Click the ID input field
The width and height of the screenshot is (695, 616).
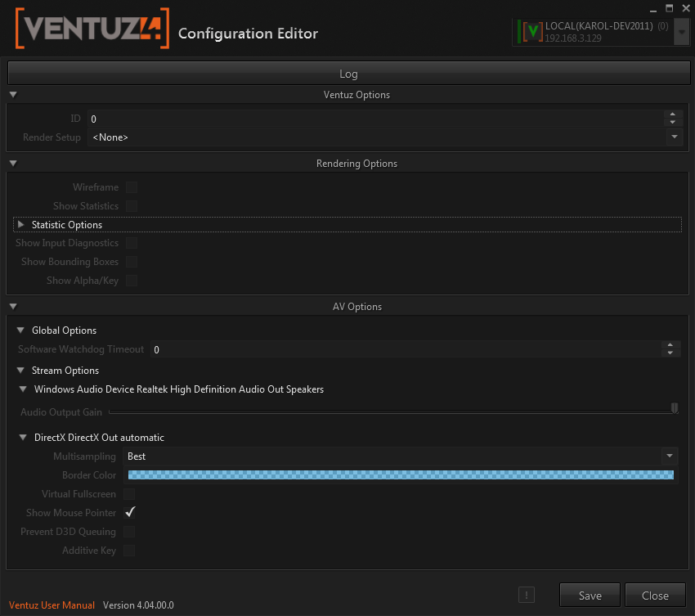pyautogui.click(x=374, y=119)
